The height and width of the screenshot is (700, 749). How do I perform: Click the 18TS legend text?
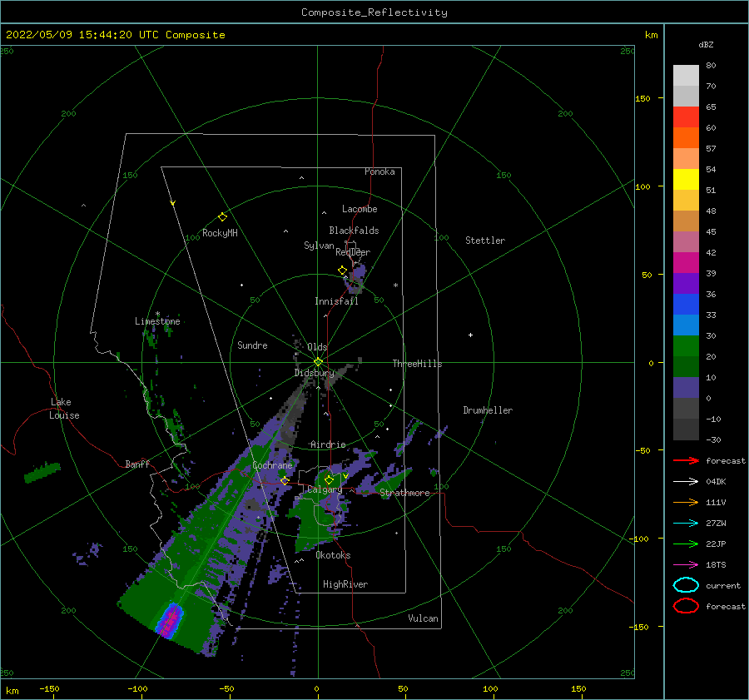coord(716,565)
